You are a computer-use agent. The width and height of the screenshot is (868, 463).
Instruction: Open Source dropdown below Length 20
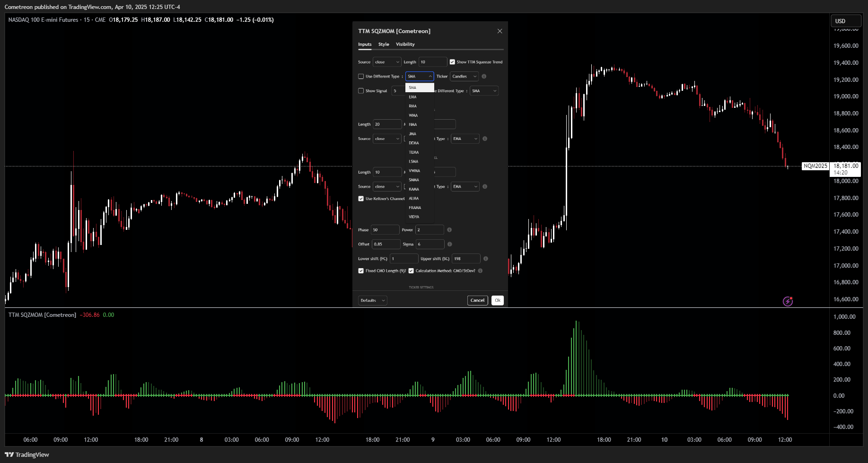tap(387, 139)
